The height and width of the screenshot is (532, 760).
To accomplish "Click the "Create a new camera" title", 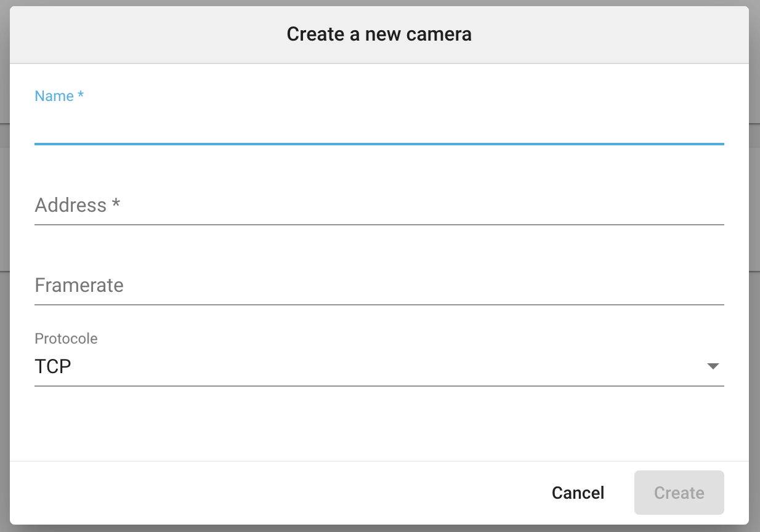I will coord(379,34).
